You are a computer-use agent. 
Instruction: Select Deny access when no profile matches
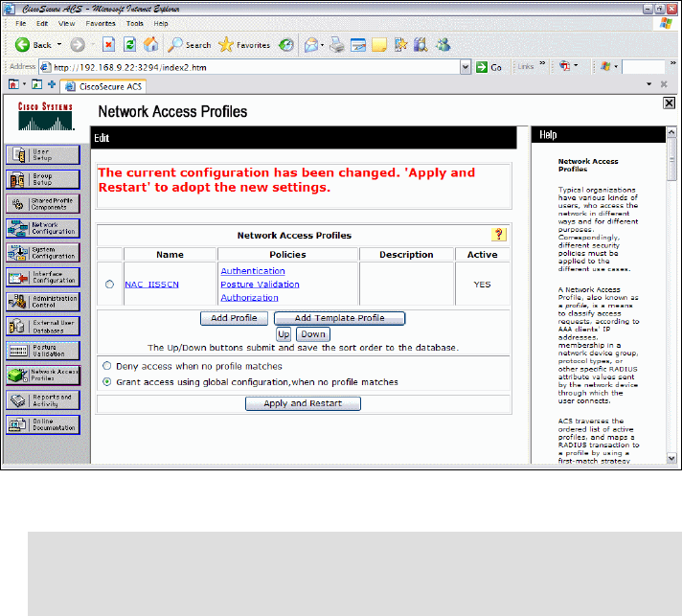(106, 365)
